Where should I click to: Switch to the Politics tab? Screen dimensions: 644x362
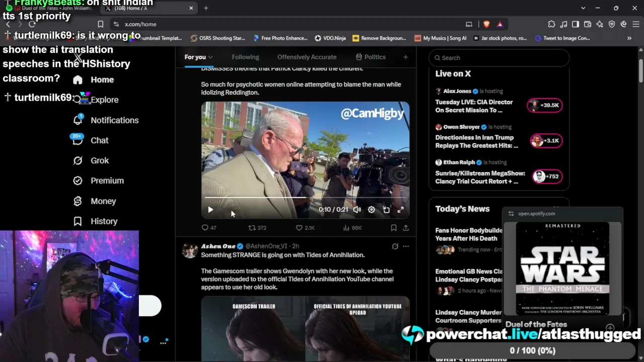coord(371,57)
